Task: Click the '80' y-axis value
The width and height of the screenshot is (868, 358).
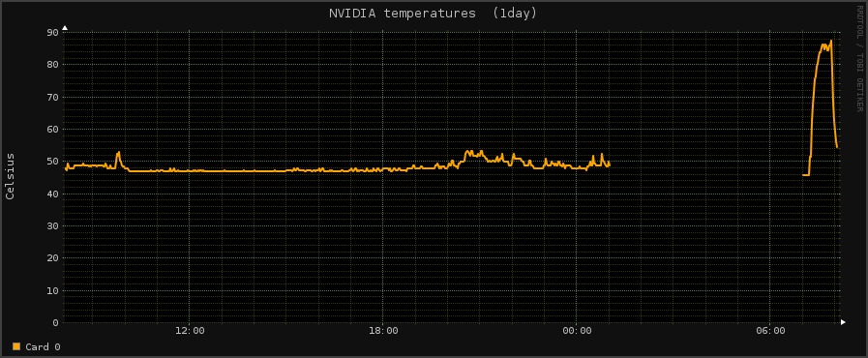Action: 52,64
